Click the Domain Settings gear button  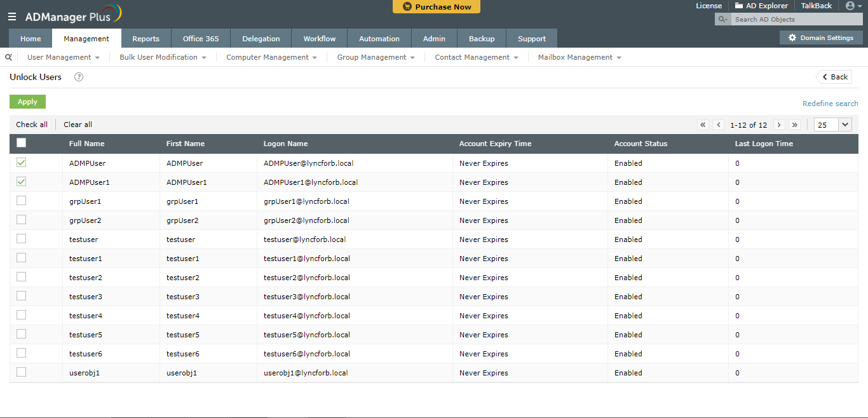(x=821, y=37)
